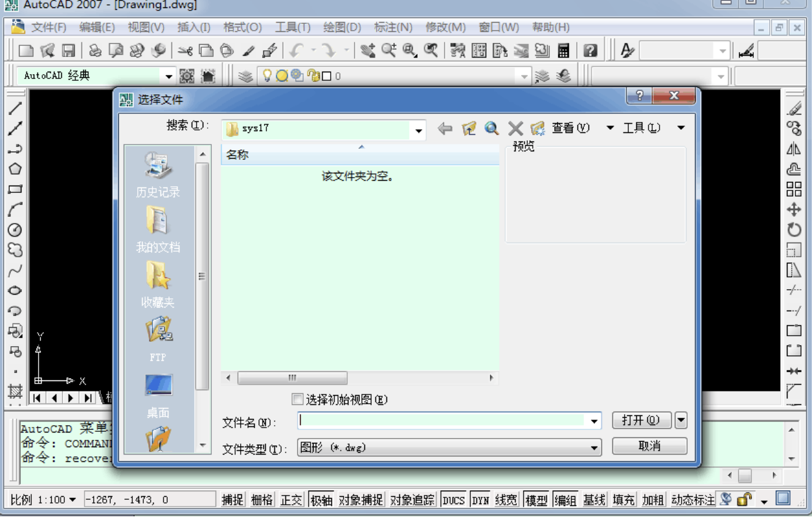Open the Tools dropdown arrow in dialog

click(x=681, y=128)
